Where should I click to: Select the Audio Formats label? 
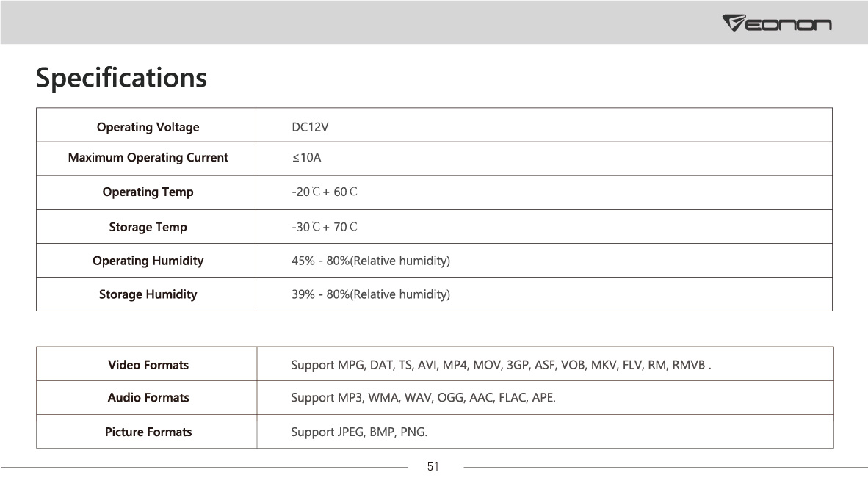tap(148, 398)
